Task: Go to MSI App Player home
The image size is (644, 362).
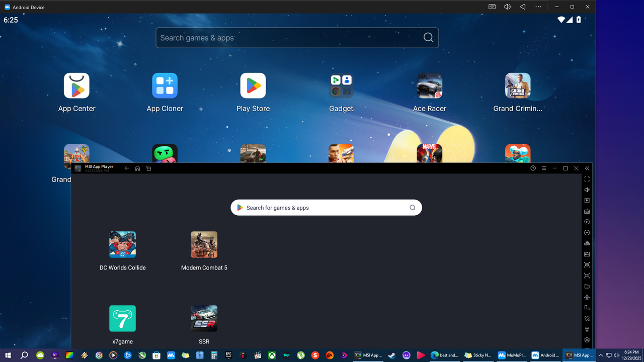Action: tap(137, 168)
